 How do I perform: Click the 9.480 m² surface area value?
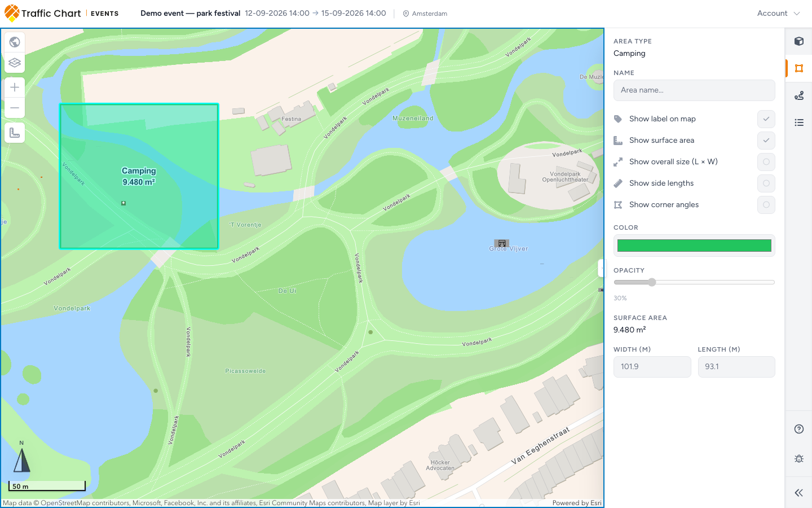point(629,330)
